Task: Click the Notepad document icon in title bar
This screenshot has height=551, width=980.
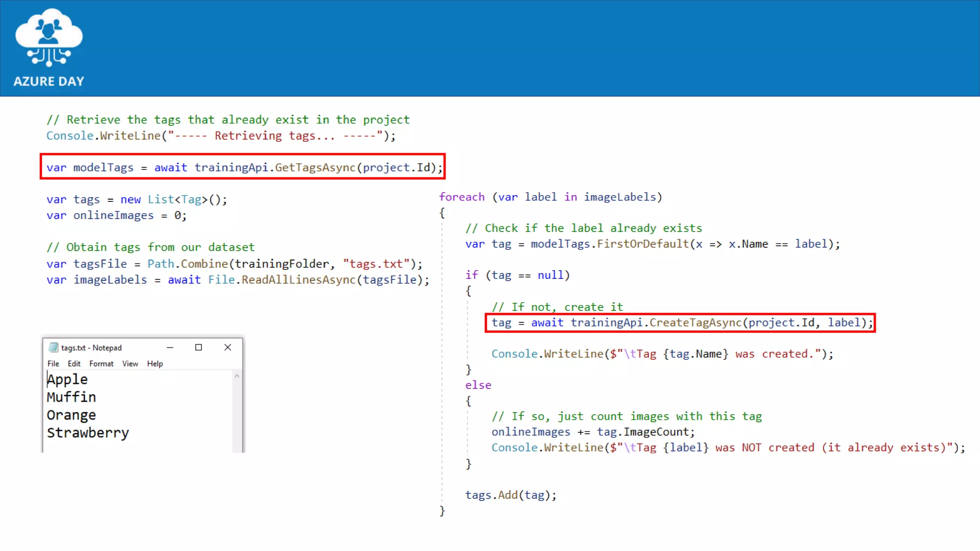Action: [53, 348]
